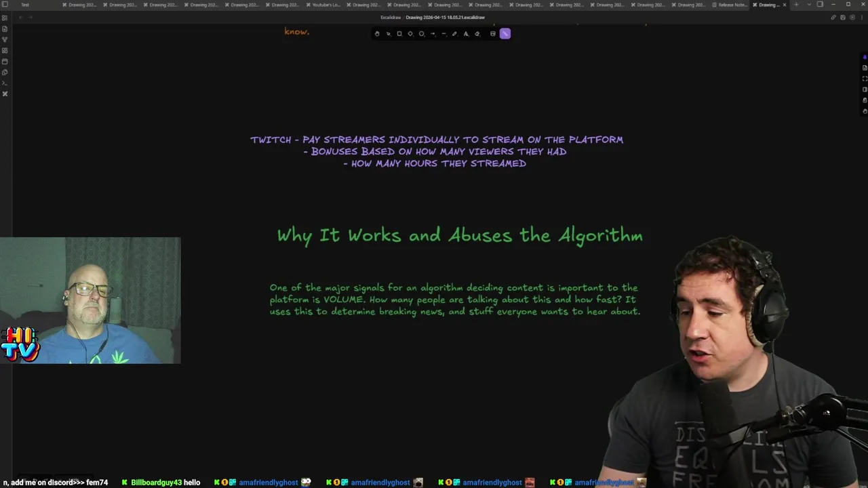Screen dimensions: 868x488
Task: Click the 'HOW MANY HOURS THEY STREAMED' line
Action: tap(435, 163)
